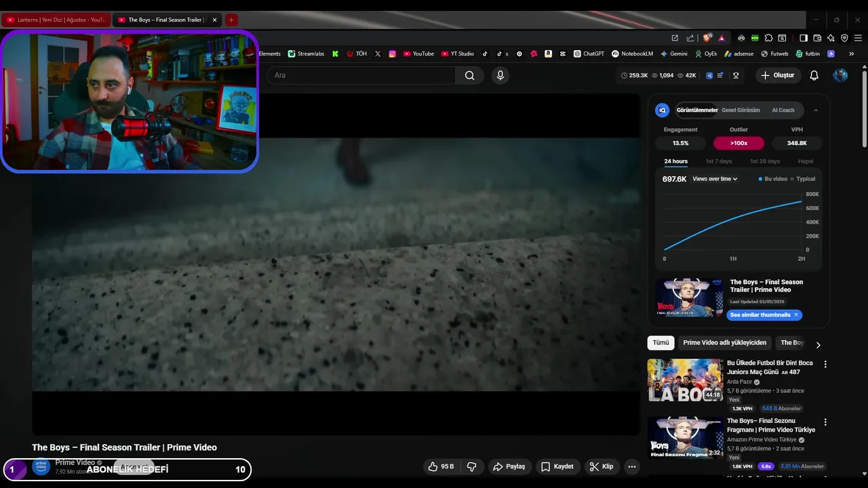868x488 pixels.
Task: Open the Instagram bookmark icon
Action: point(392,54)
